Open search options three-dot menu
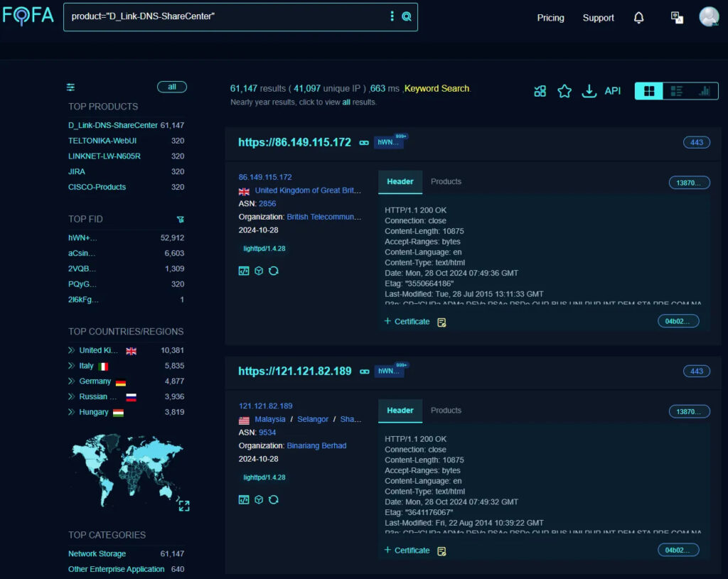 pyautogui.click(x=392, y=16)
